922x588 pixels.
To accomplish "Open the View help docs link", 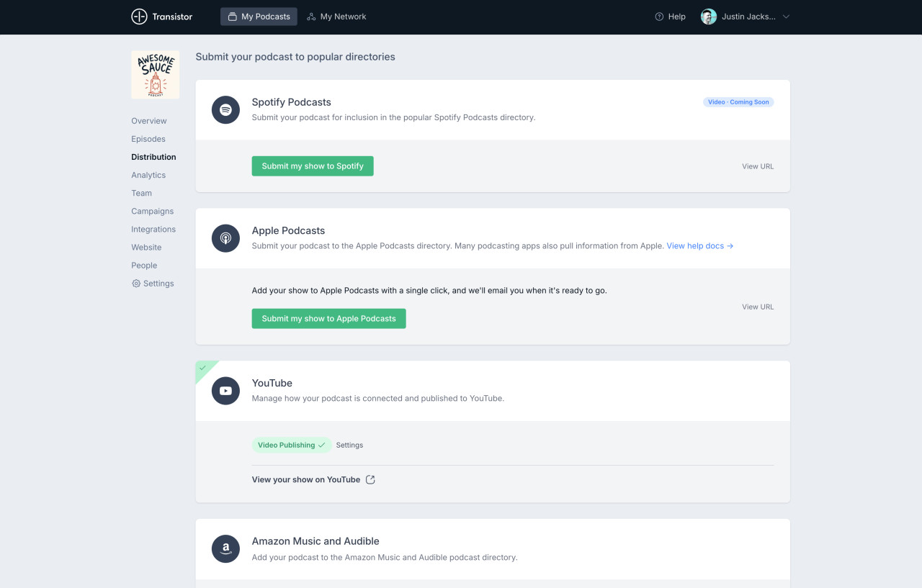I will (x=700, y=246).
